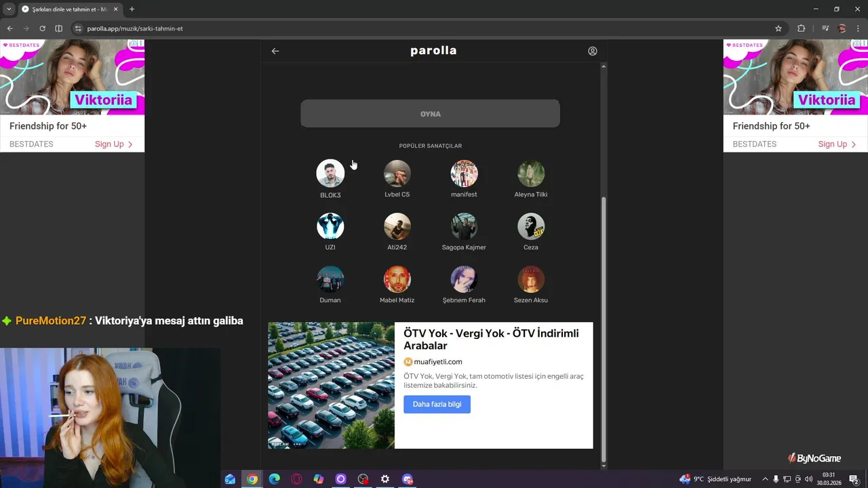Click the scrollbar up arrow
The width and height of the screenshot is (868, 488).
(604, 66)
